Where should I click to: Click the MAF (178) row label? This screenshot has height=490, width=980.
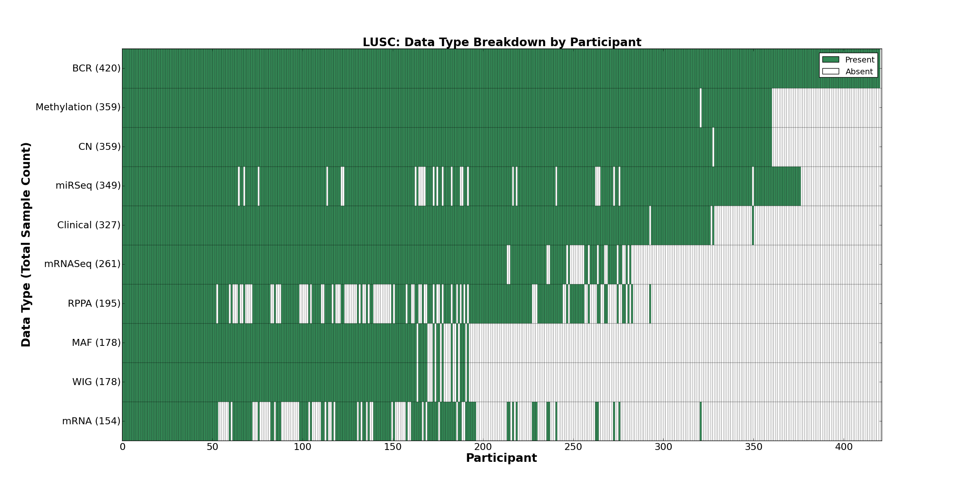pos(96,343)
